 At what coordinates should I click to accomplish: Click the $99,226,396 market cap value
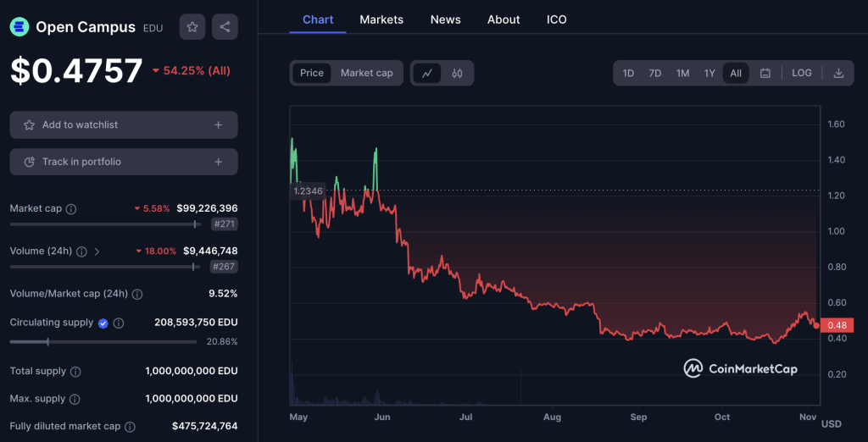point(207,208)
